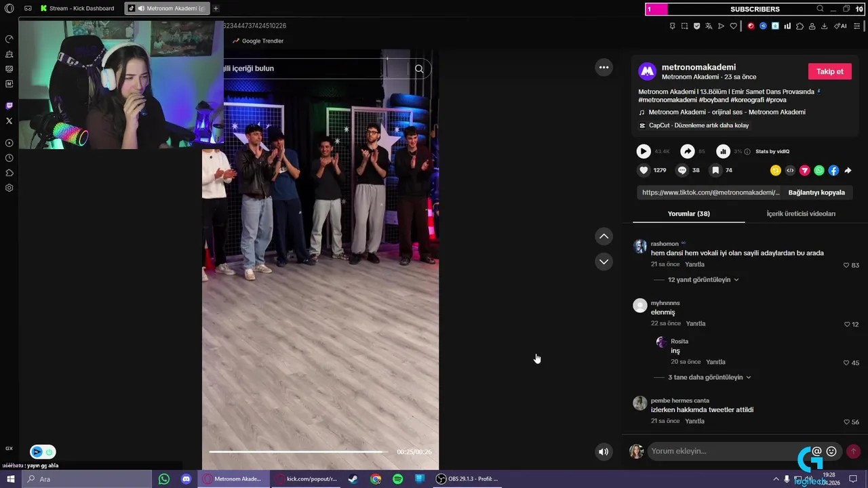Click the vidIQ views play icon
Image resolution: width=868 pixels, height=488 pixels.
pos(644,151)
